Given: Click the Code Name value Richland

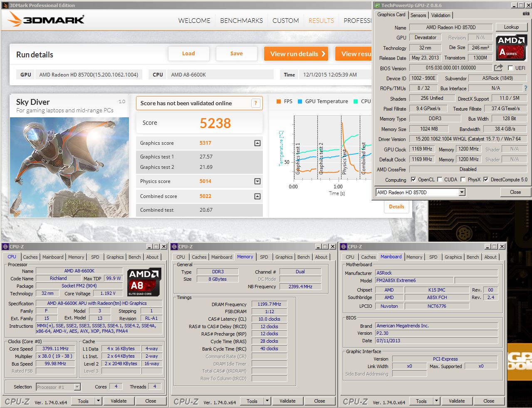Looking at the screenshot, I should (x=58, y=279).
